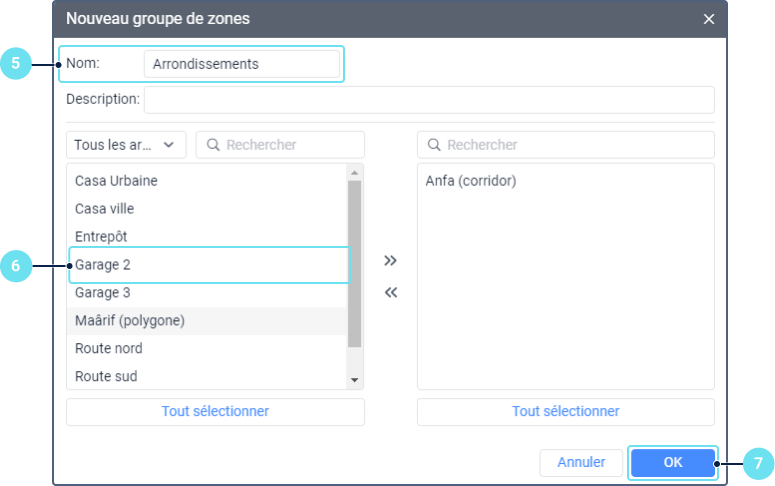
Task: Open the 'Tous les ar...' filter dropdown
Action: (x=126, y=145)
